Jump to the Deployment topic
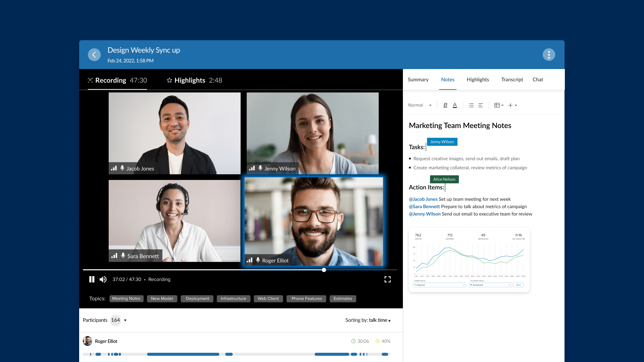The width and height of the screenshot is (644, 362). (197, 299)
